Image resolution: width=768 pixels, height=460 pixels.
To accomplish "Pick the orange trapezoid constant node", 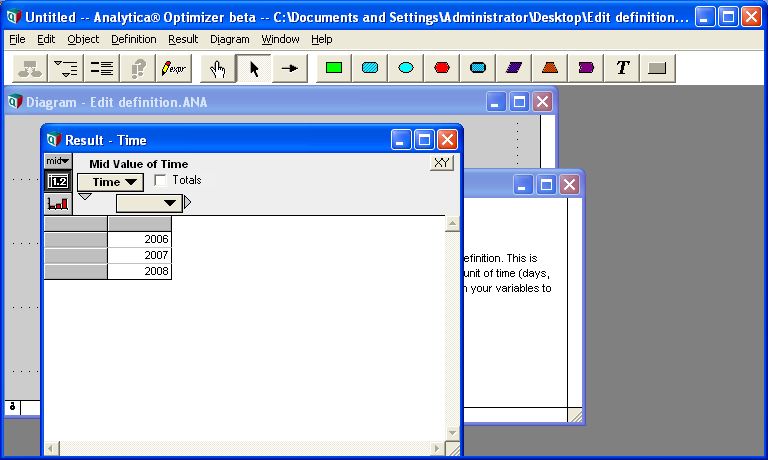I will pos(550,68).
